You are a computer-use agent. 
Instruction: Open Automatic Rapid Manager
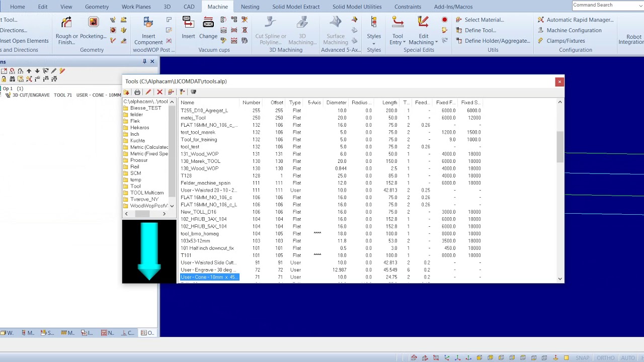[x=576, y=20]
